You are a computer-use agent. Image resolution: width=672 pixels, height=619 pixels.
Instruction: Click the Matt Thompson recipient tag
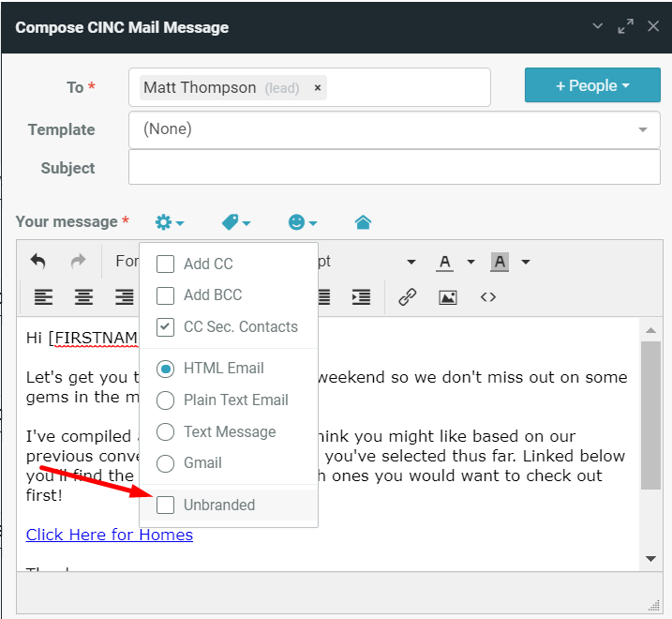coord(233,87)
